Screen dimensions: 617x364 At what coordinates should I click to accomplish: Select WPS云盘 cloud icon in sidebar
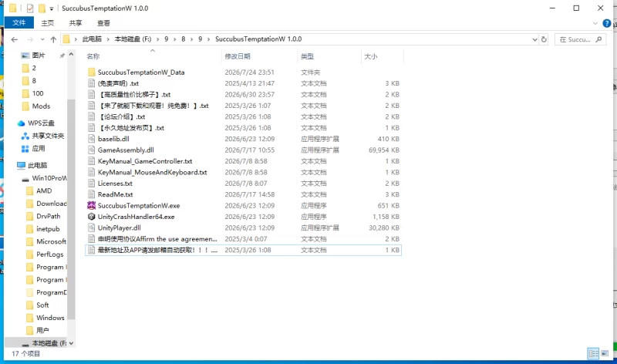point(22,123)
